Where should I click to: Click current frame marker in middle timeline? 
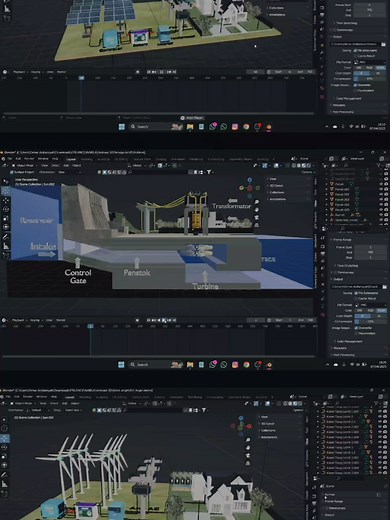[90, 326]
